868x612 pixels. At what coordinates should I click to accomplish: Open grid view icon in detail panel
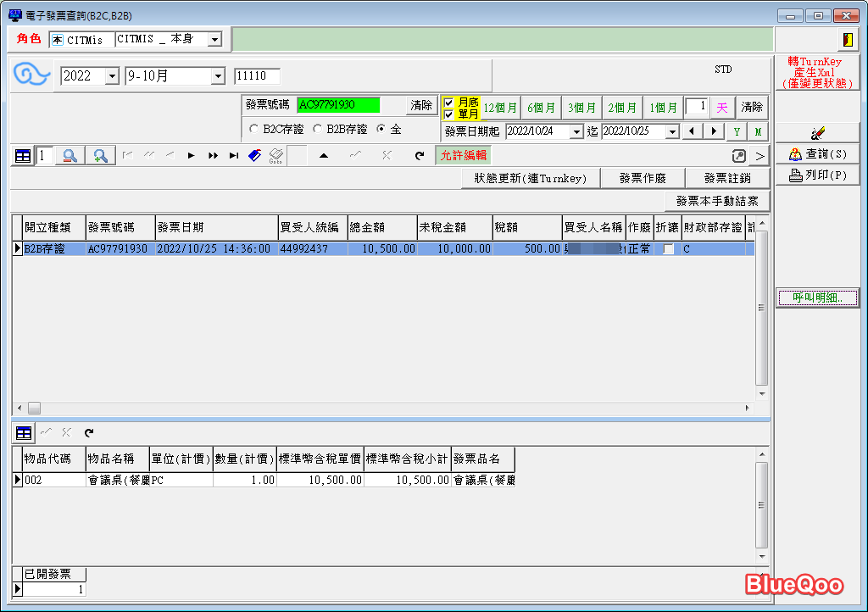pyautogui.click(x=24, y=433)
